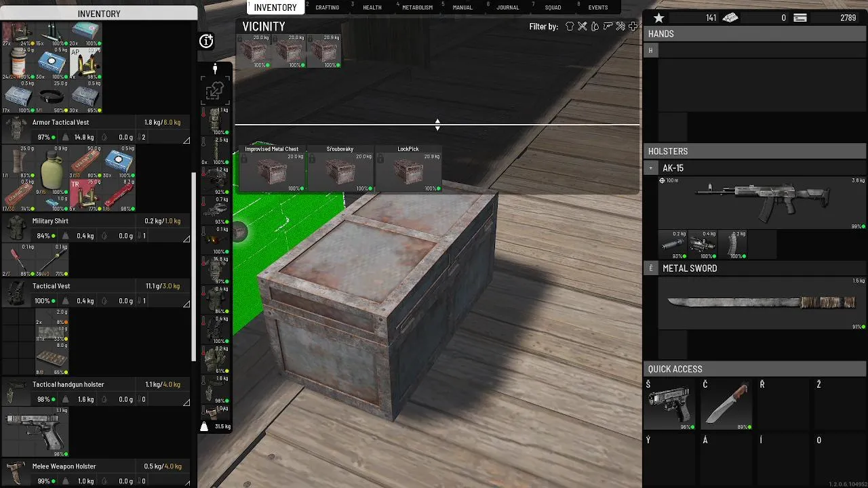The height and width of the screenshot is (488, 868).
Task: Click the Military Shirt durability 84% value
Action: (44, 236)
